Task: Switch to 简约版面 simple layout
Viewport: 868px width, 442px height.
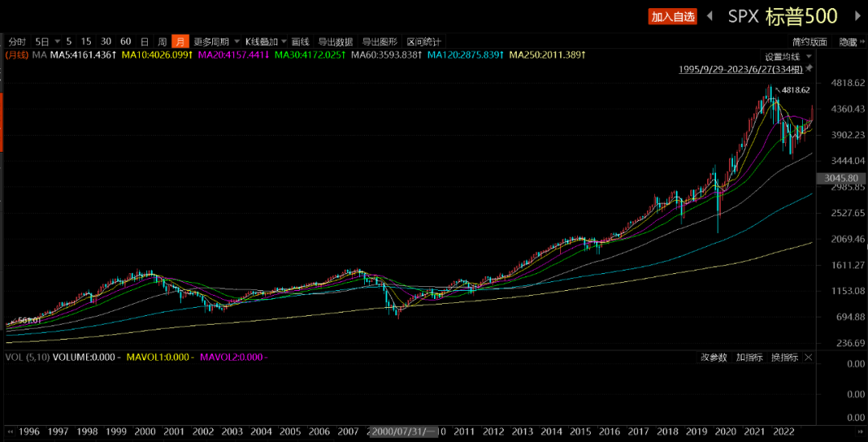Action: [x=810, y=42]
